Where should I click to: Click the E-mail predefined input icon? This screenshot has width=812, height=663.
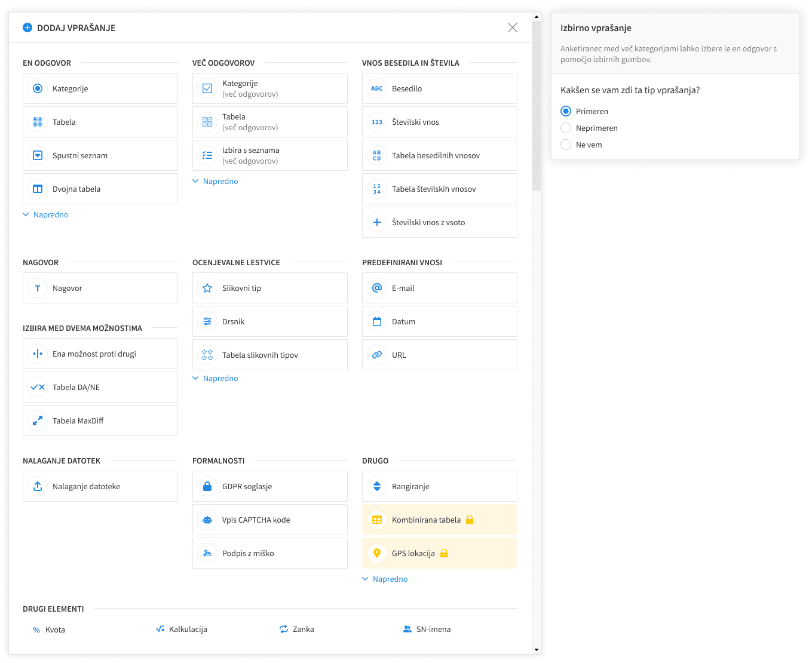click(x=377, y=288)
